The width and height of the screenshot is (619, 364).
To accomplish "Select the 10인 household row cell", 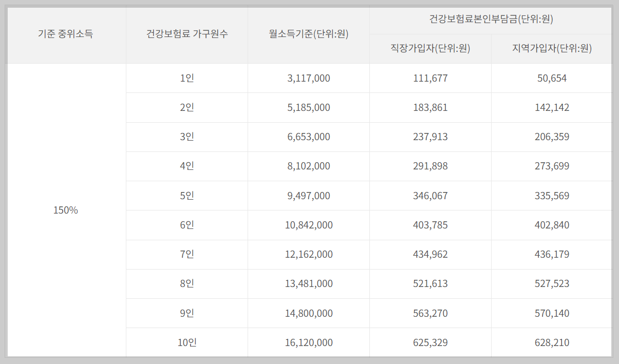I will point(186,342).
